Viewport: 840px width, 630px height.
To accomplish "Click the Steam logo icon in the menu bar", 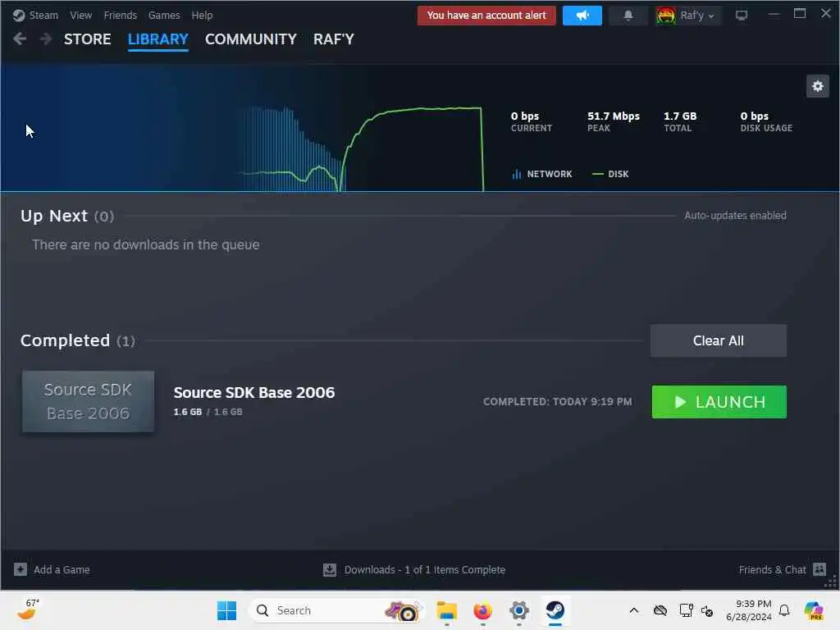I will pyautogui.click(x=19, y=15).
